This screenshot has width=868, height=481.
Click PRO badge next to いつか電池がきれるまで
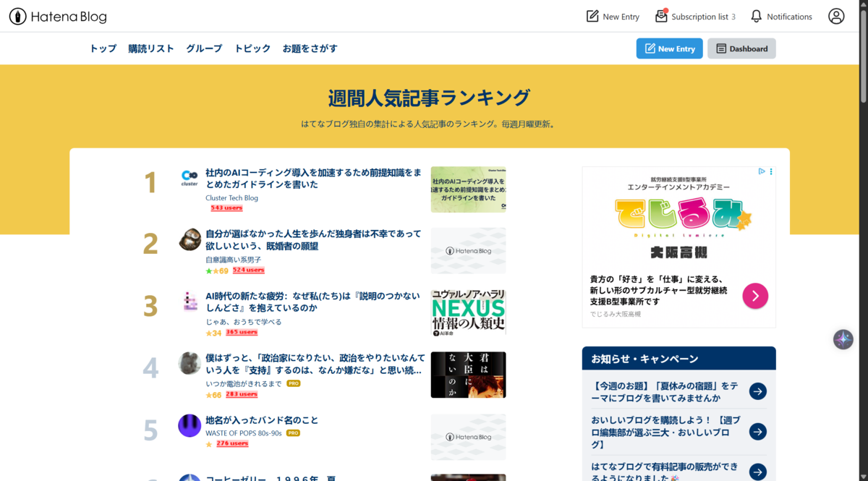click(x=293, y=383)
